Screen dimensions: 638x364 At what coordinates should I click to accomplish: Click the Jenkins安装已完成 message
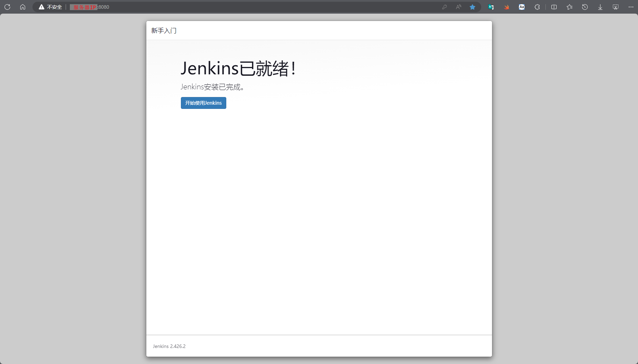212,87
